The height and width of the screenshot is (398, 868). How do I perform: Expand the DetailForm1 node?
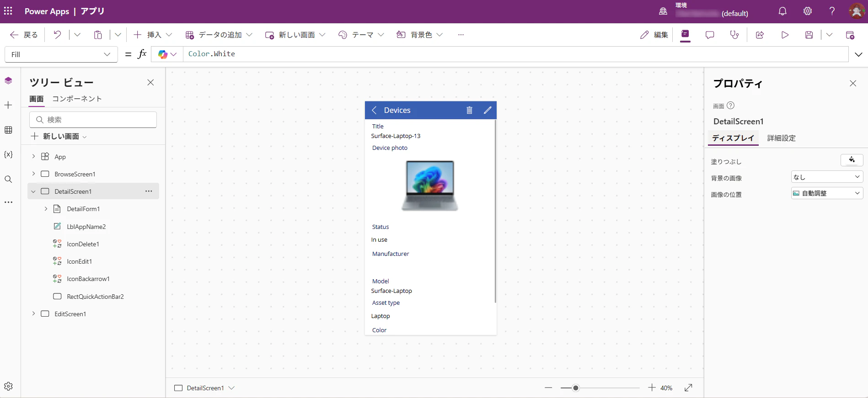[x=46, y=209]
